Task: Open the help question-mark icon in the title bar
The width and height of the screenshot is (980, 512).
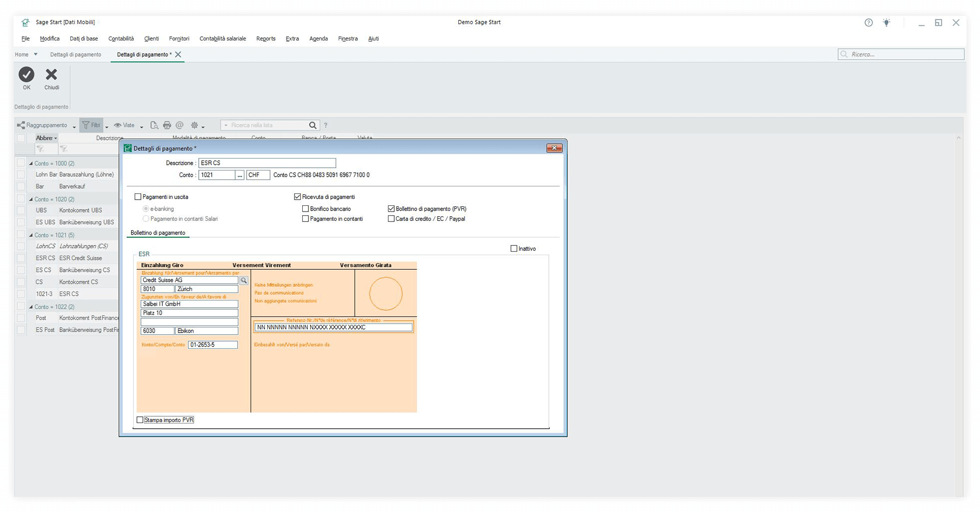Action: (869, 22)
